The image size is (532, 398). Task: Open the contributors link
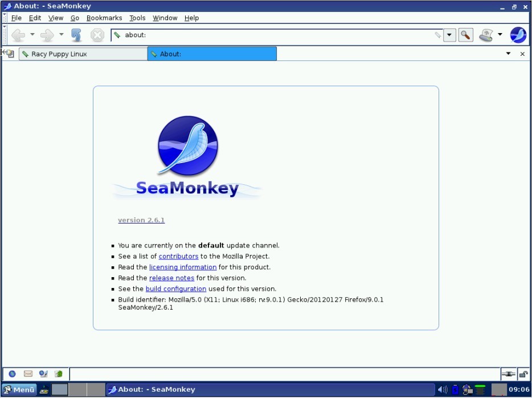pos(178,257)
